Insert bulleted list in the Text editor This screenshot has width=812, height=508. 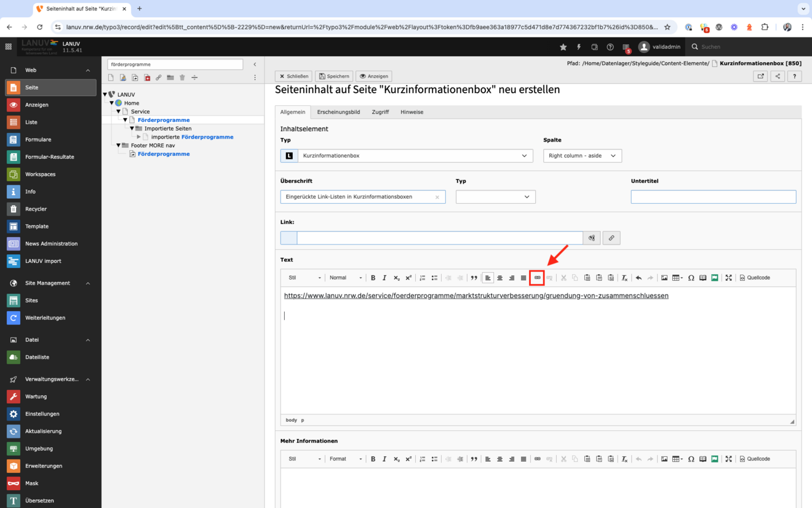434,278
